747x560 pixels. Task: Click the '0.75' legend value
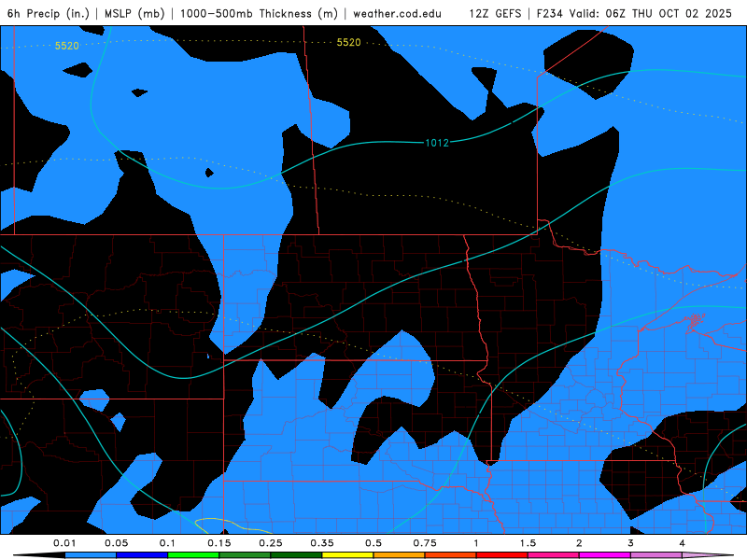(425, 543)
